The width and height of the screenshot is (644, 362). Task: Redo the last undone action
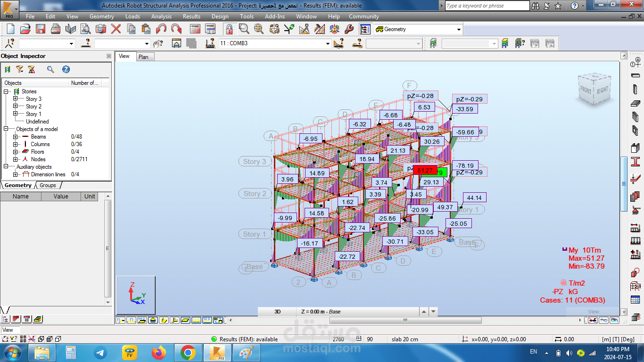tap(176, 29)
